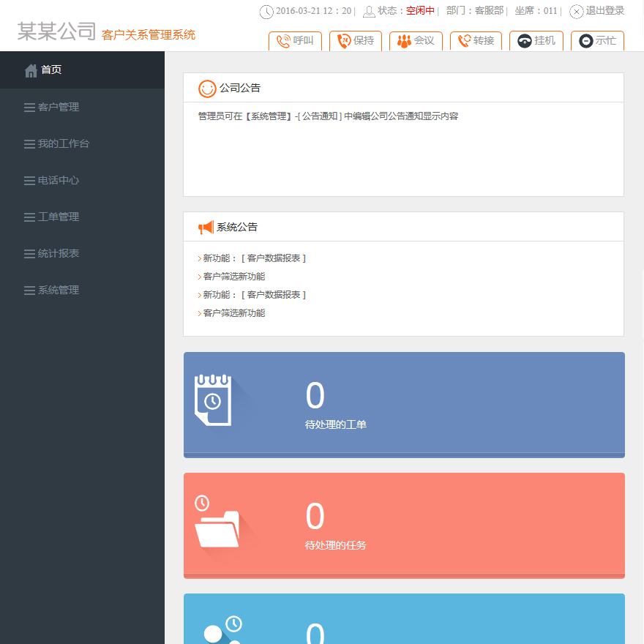The height and width of the screenshot is (644, 644).
Task: Click hamburger icon beside 系统管理
Action: click(29, 291)
